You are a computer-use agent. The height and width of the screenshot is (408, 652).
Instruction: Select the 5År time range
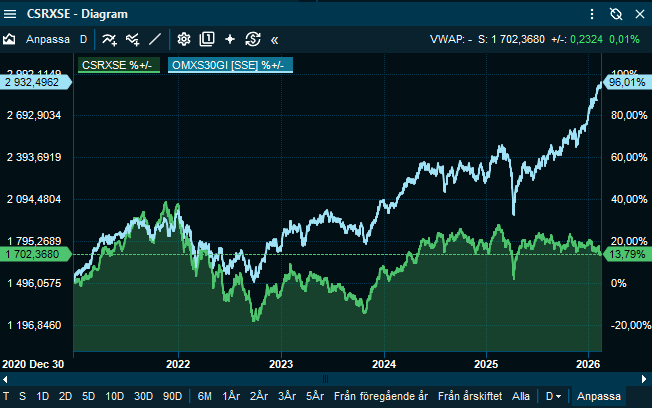(316, 396)
